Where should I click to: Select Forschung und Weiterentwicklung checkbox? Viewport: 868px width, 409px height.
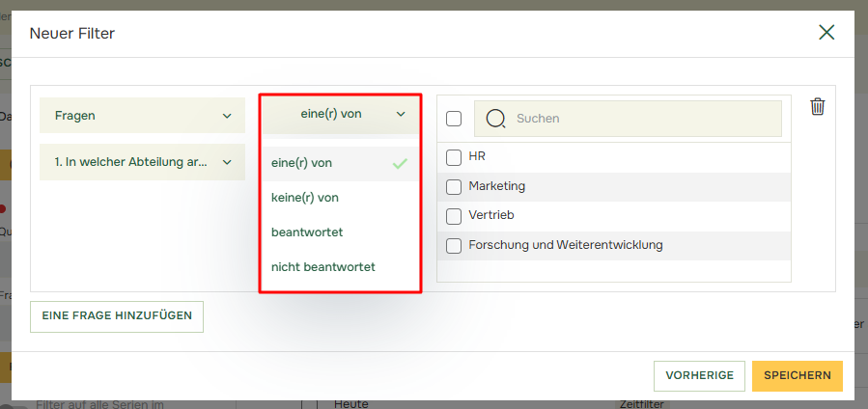[x=454, y=245]
